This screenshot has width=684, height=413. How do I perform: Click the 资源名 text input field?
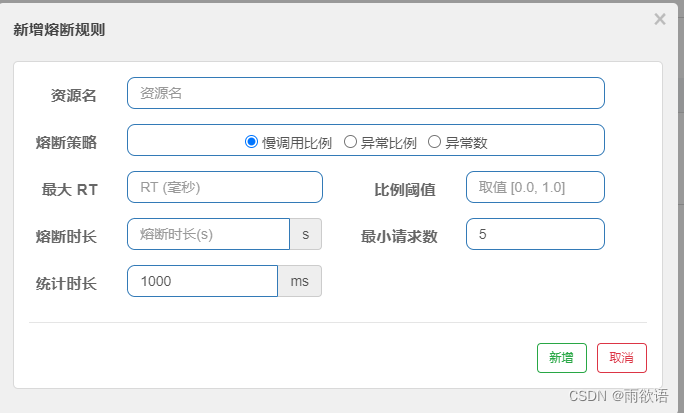366,93
